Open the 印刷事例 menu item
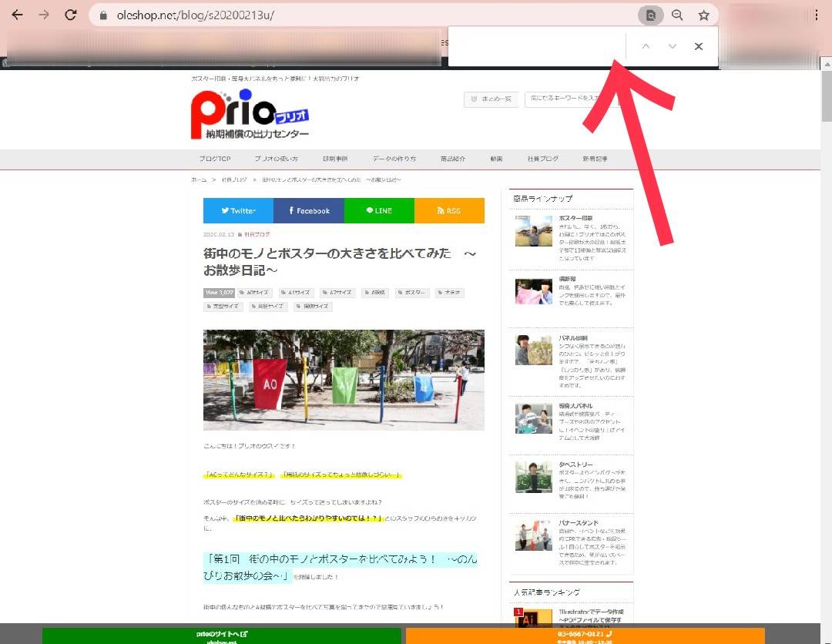 pyautogui.click(x=335, y=159)
